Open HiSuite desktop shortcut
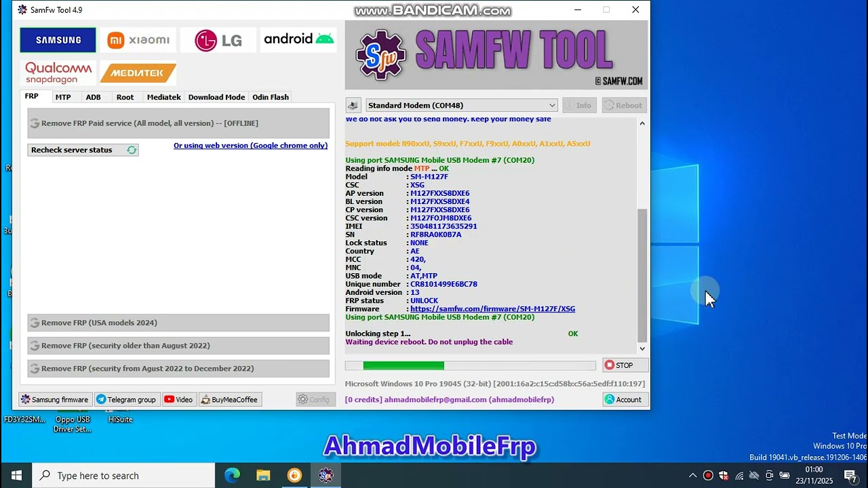868x488 pixels. tap(120, 419)
